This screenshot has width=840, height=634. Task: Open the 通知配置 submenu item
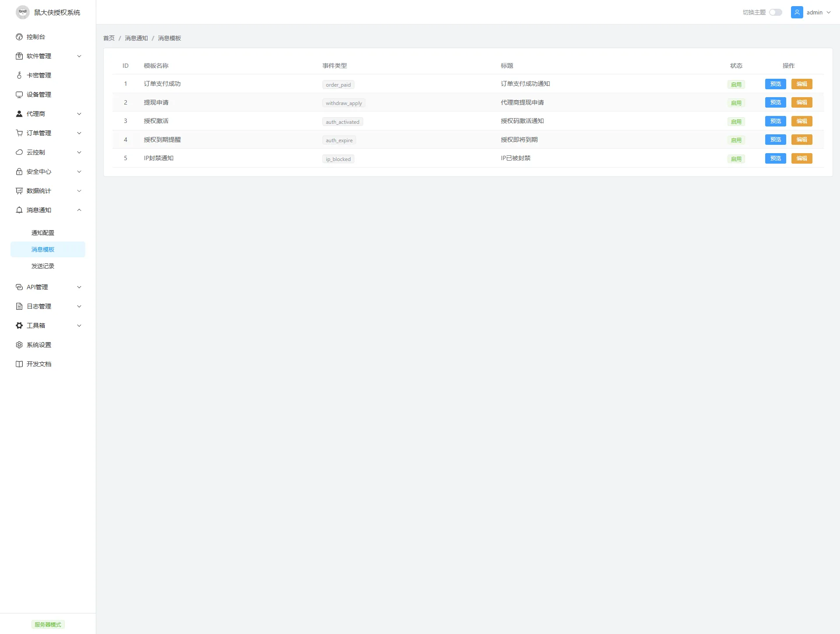pyautogui.click(x=43, y=233)
